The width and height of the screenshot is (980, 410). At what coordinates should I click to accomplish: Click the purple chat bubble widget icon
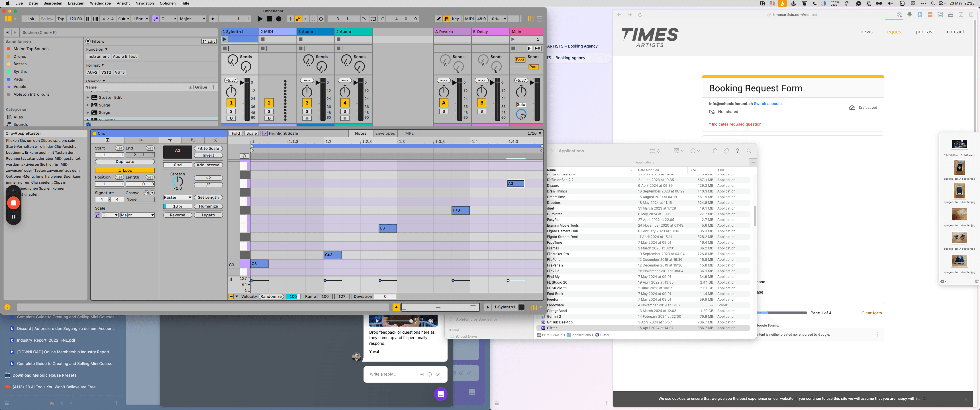(440, 394)
